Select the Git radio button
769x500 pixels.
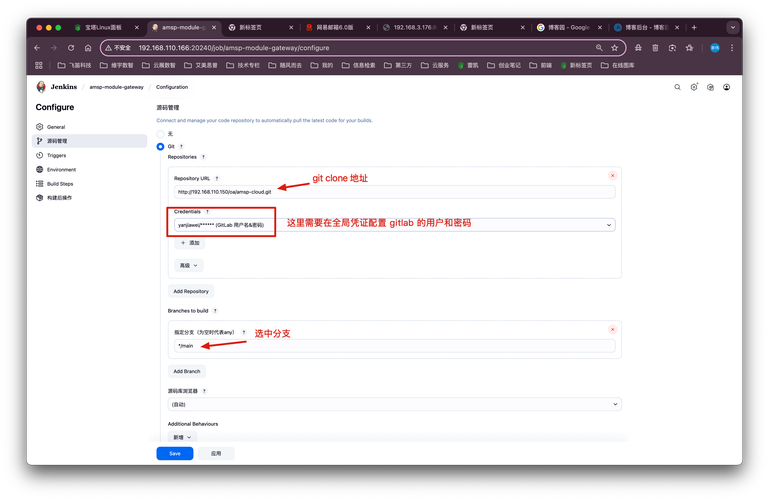click(x=160, y=147)
